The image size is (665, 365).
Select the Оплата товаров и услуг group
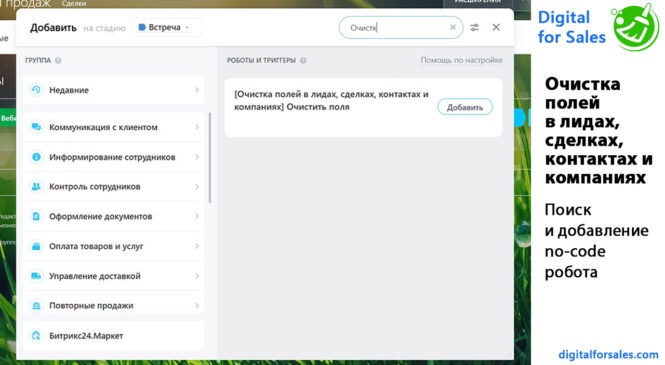[x=114, y=246]
